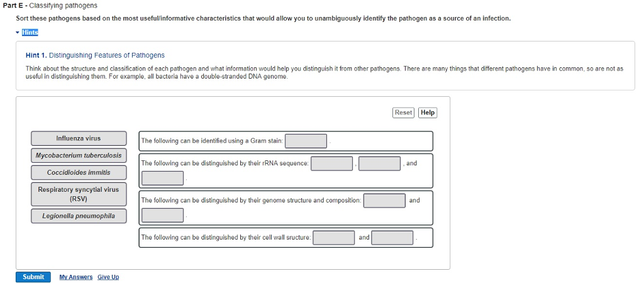Screen dimensions: 644x283
Task: Click the Hint 1 Distinguishing Features heading
Action: tap(95, 55)
